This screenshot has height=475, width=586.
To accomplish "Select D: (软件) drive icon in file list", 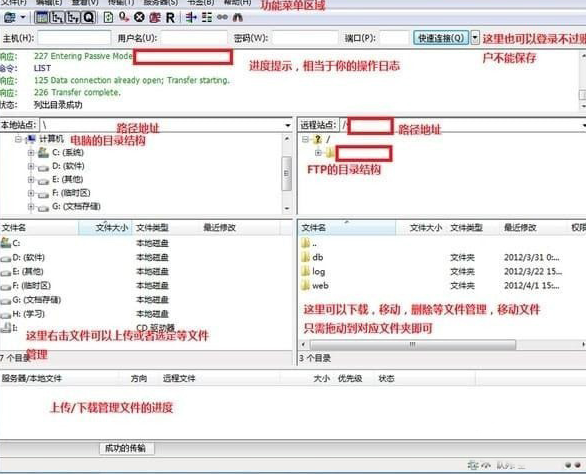I will 6,258.
